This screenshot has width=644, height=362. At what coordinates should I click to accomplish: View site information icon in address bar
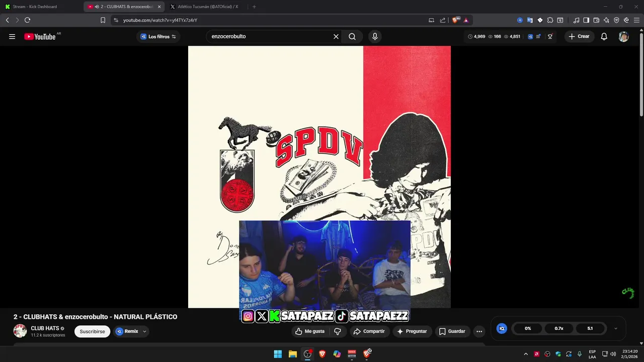pyautogui.click(x=116, y=20)
